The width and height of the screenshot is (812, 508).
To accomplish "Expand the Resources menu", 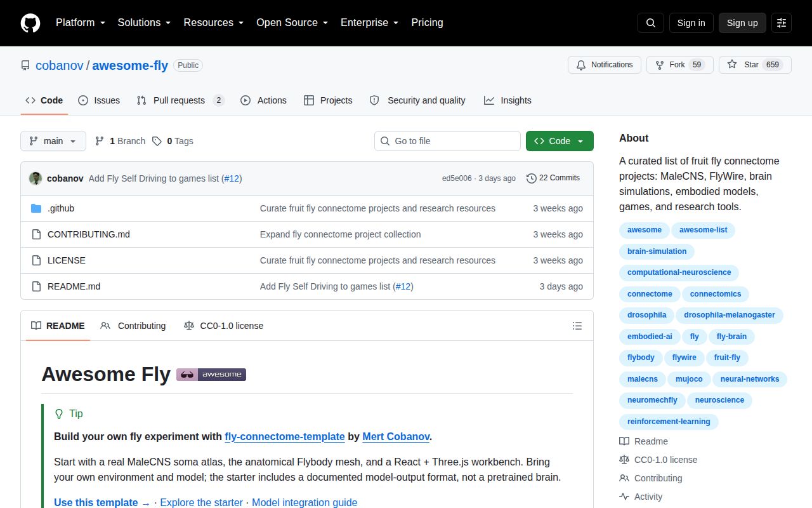I will [214, 23].
